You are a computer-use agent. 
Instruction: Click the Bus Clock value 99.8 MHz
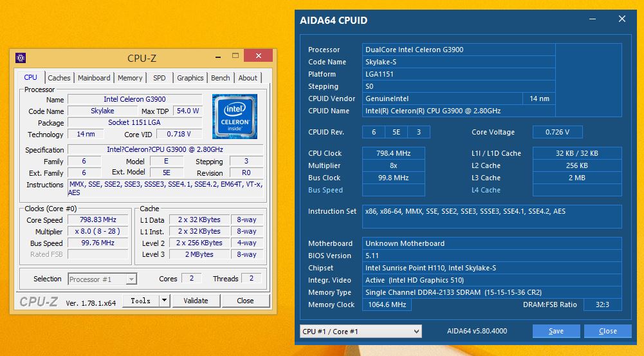pos(394,178)
